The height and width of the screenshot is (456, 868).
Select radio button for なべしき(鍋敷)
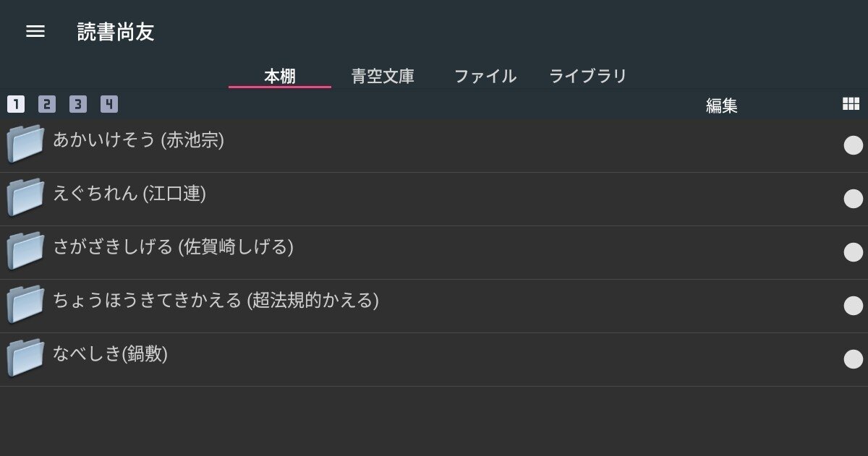coord(854,359)
